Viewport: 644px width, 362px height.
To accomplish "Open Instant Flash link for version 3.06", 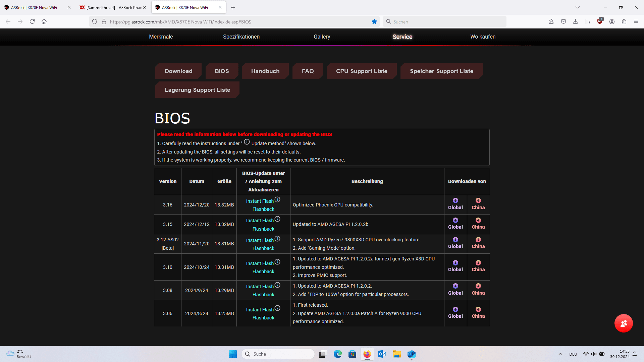I will 260,310.
